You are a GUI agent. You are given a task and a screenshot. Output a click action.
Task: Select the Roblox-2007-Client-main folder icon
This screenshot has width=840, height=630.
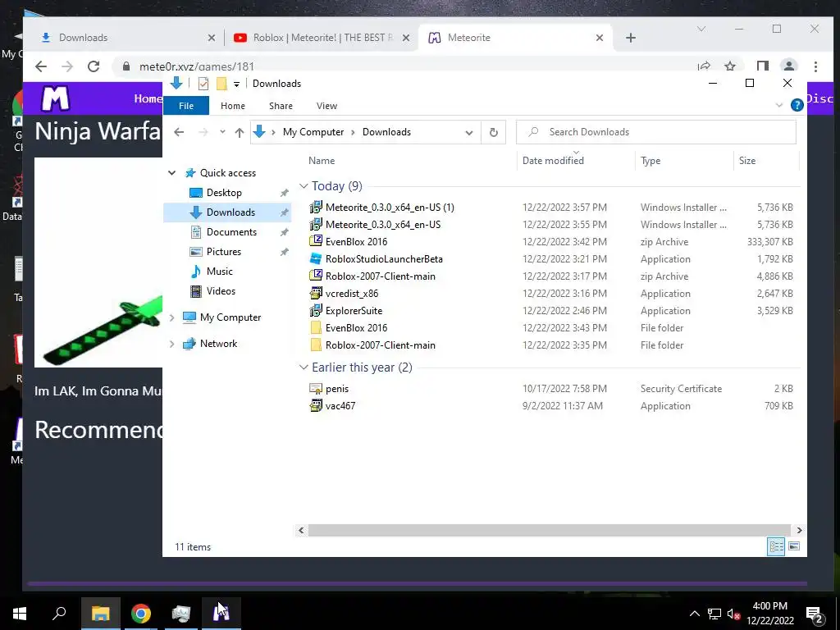coord(316,345)
